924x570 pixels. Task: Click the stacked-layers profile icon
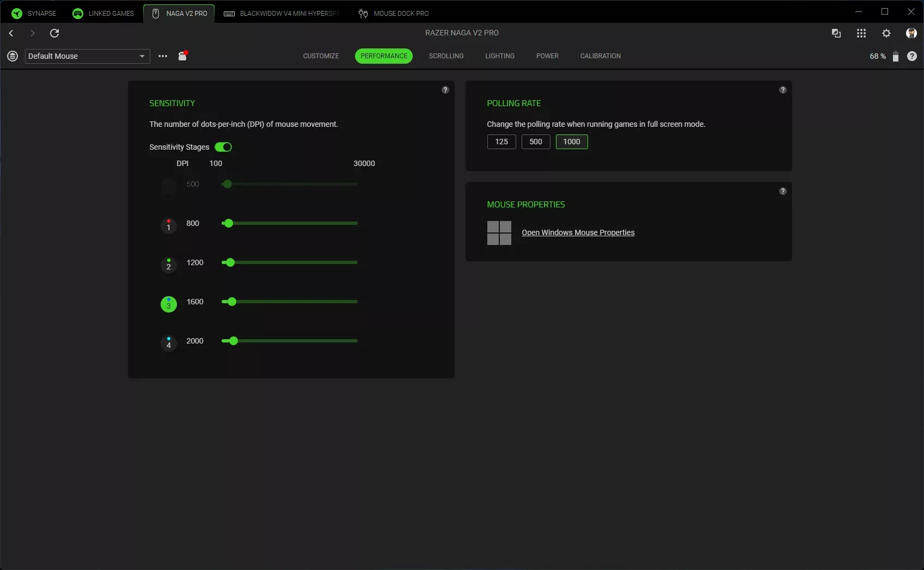coord(13,56)
